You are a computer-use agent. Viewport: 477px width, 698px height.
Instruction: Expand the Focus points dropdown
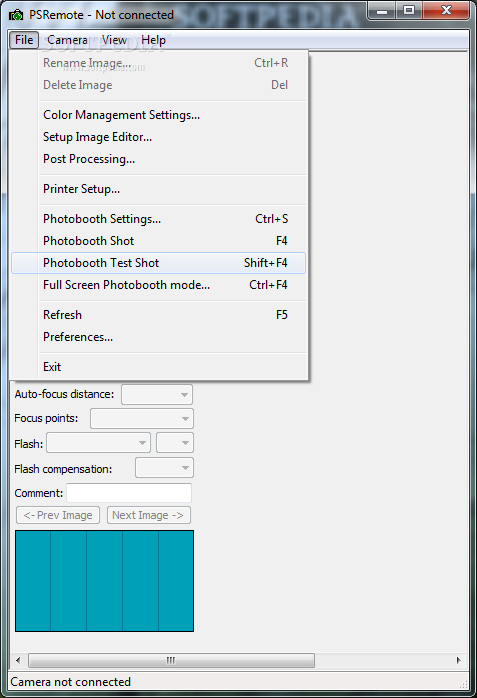coord(141,418)
